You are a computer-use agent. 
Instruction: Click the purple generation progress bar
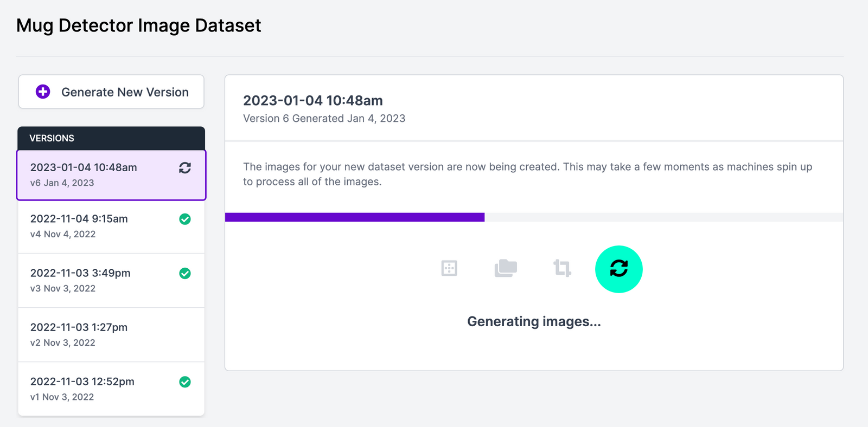tap(355, 217)
